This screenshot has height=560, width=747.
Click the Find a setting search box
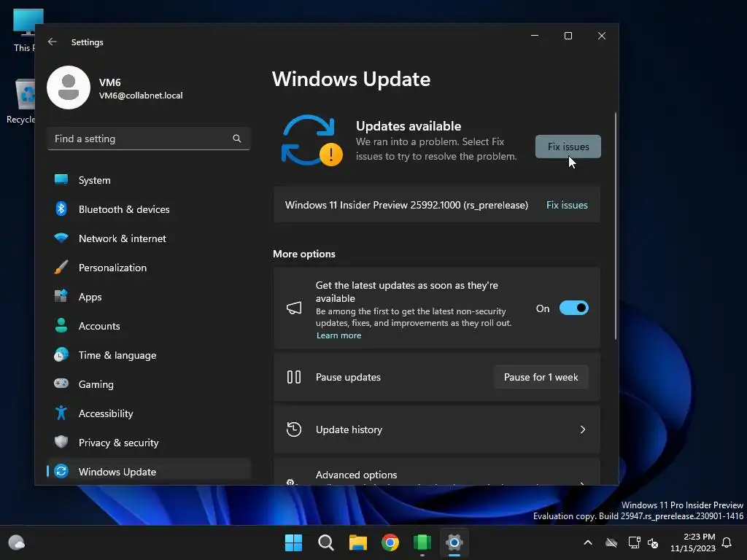coord(149,139)
